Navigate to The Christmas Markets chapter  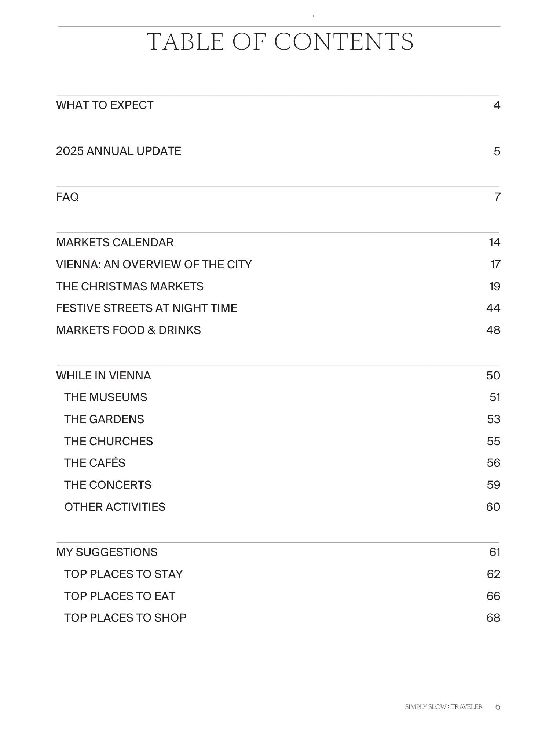point(129,286)
